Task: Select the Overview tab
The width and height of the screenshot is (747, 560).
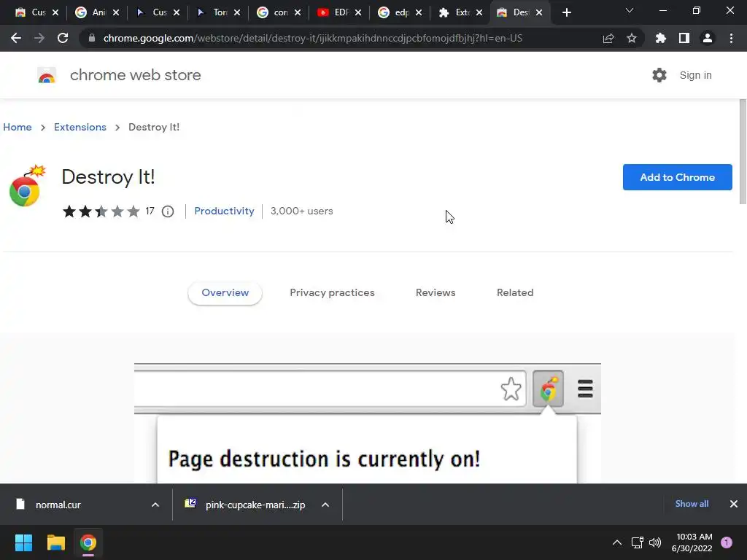Action: click(225, 293)
